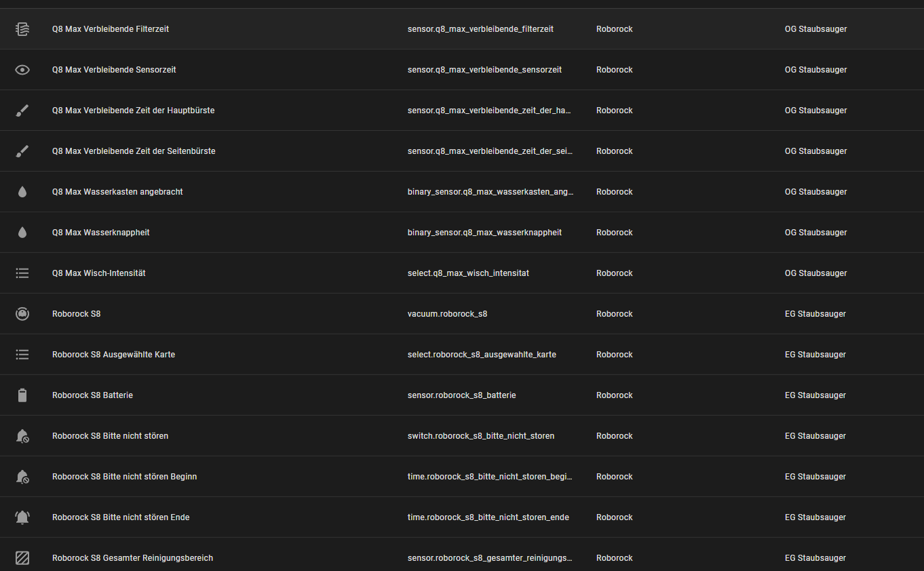Click Roborock integration in the Wasserknappheit row
This screenshot has height=571, width=924.
click(x=615, y=233)
